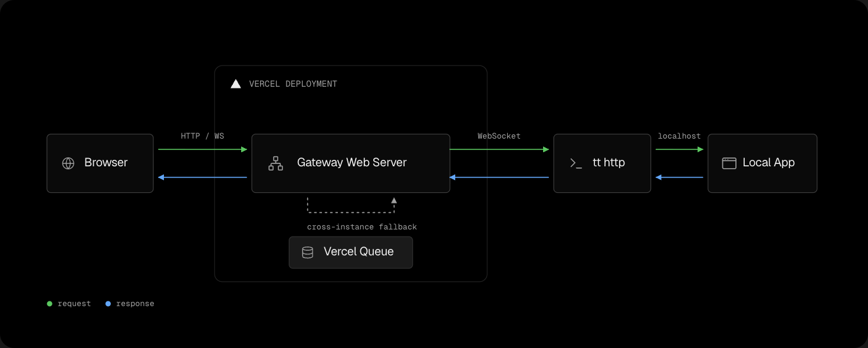The height and width of the screenshot is (348, 868).
Task: Click the cross-instance fallback label
Action: click(x=362, y=227)
